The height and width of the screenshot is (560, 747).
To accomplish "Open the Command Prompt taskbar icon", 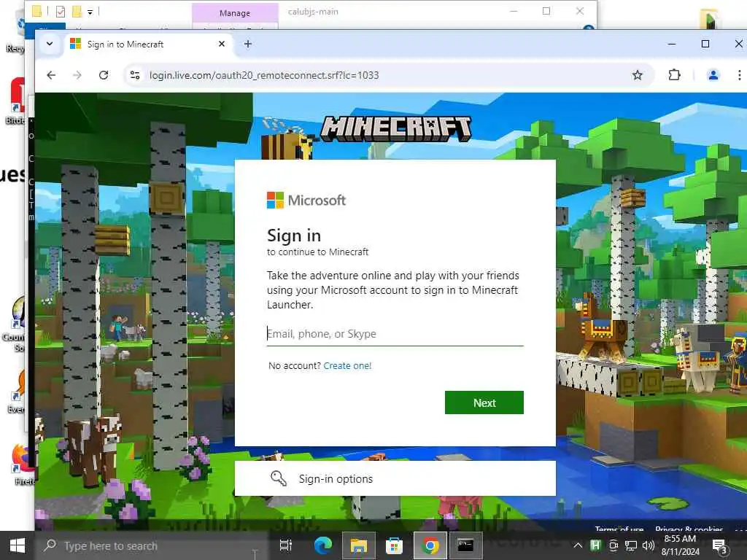I will [x=465, y=545].
